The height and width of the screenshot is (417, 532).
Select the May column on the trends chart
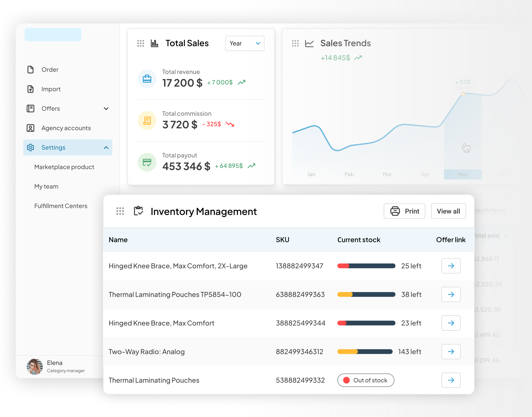[x=463, y=174]
